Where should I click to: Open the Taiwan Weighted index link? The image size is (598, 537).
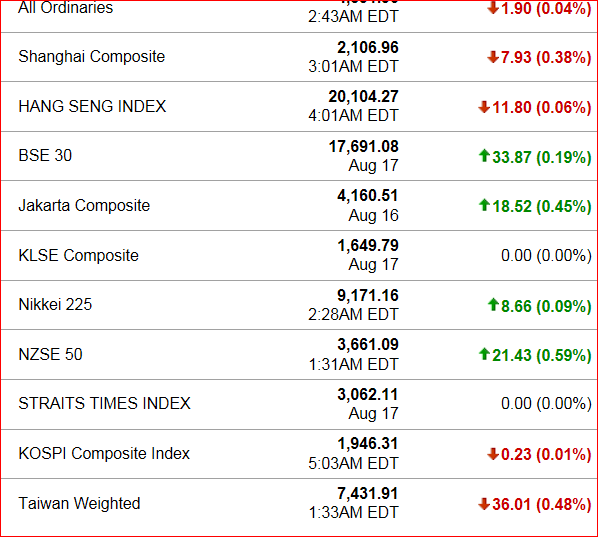pos(79,503)
